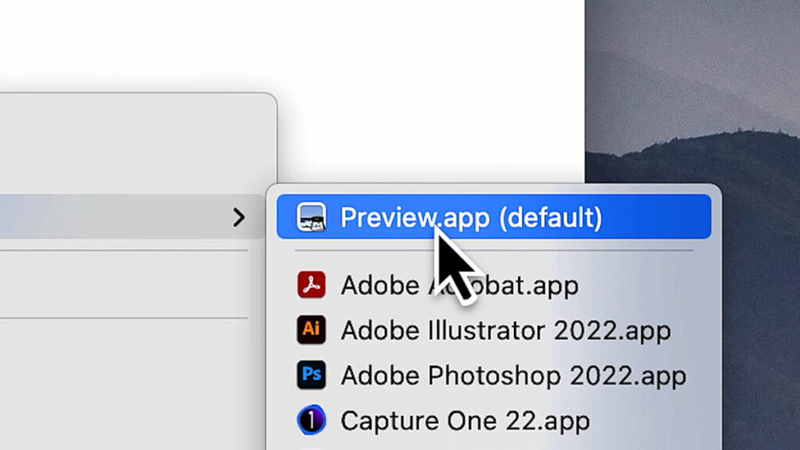Choose Preview.app (default) from the submenu
The height and width of the screenshot is (450, 800).
click(x=494, y=217)
